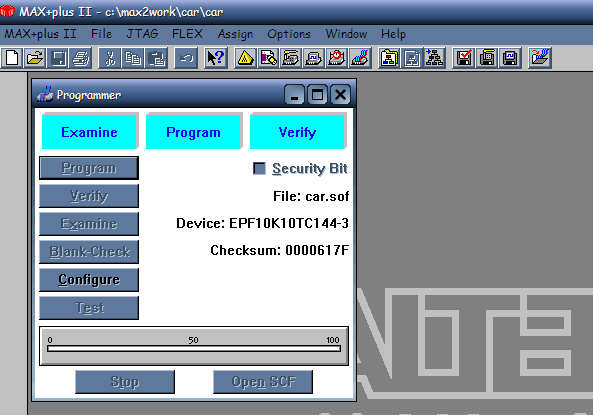
Task: Click the cyan Verify button
Action: tap(297, 132)
